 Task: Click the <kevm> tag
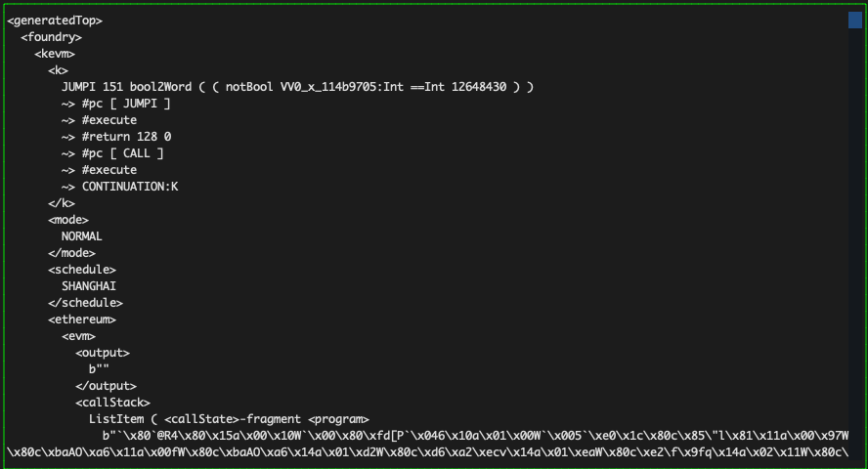55,54
